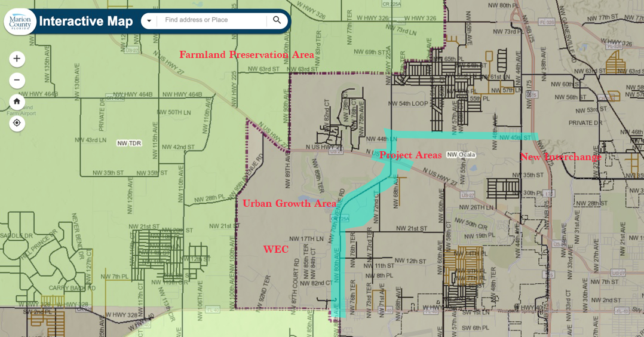The height and width of the screenshot is (337, 644).
Task: Return to default map extent home button
Action: click(17, 102)
